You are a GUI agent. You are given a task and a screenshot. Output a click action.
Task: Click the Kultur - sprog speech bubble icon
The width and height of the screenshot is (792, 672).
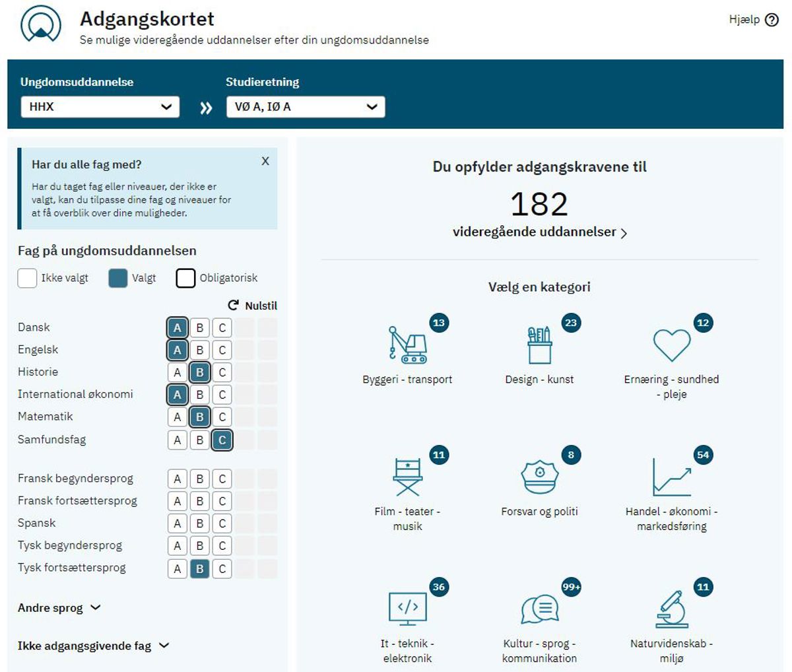pyautogui.click(x=539, y=609)
